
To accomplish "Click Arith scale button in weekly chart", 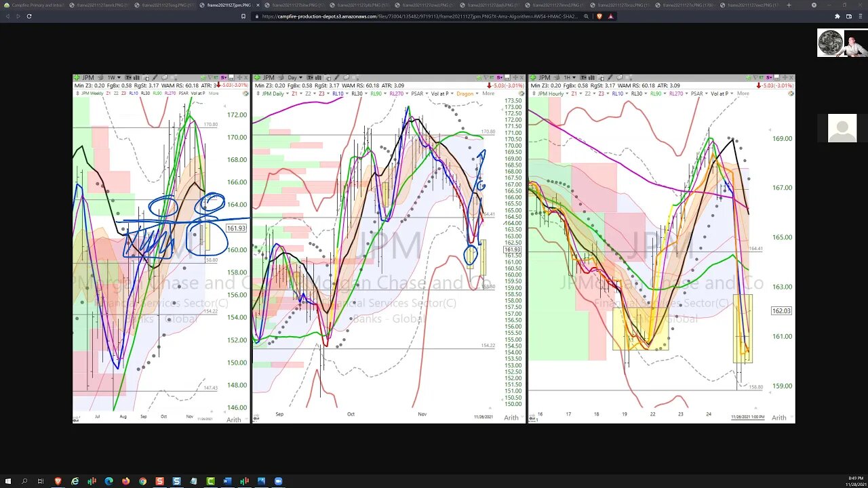I will tap(233, 420).
